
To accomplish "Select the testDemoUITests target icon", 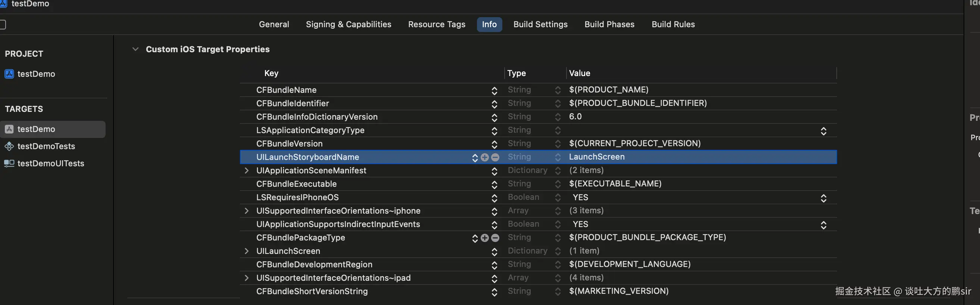I will click(9, 164).
